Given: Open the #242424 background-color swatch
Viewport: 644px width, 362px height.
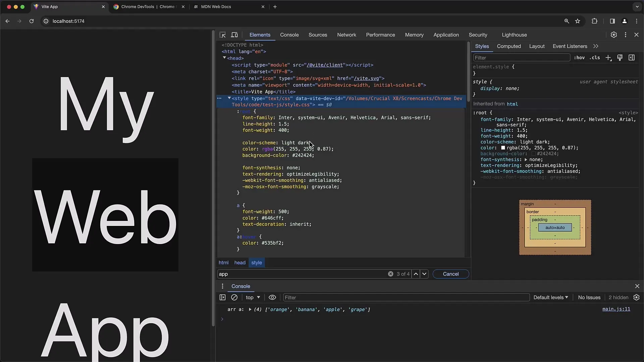Looking at the screenshot, I should pyautogui.click(x=533, y=154).
